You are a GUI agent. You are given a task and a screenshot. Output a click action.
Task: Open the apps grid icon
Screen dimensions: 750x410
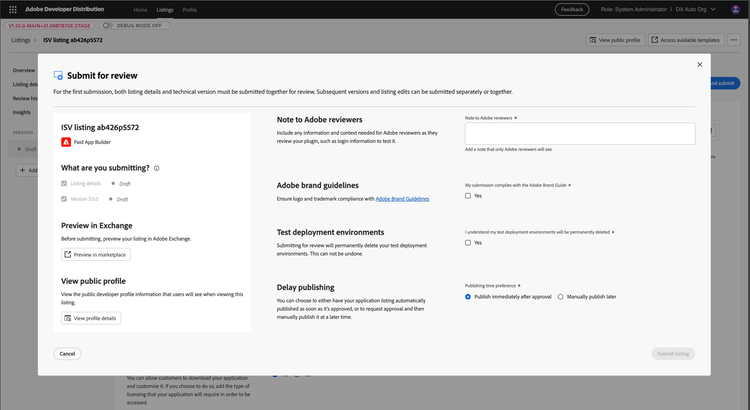pos(13,9)
